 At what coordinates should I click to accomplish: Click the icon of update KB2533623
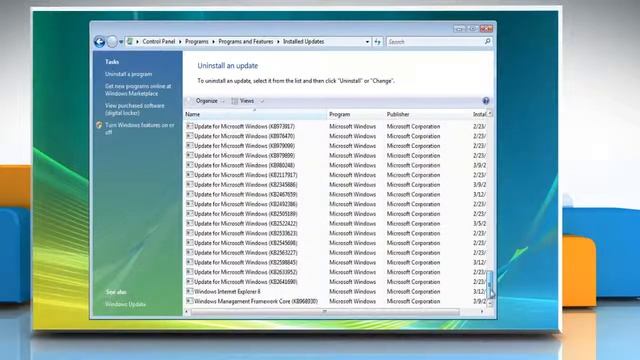pyautogui.click(x=189, y=233)
